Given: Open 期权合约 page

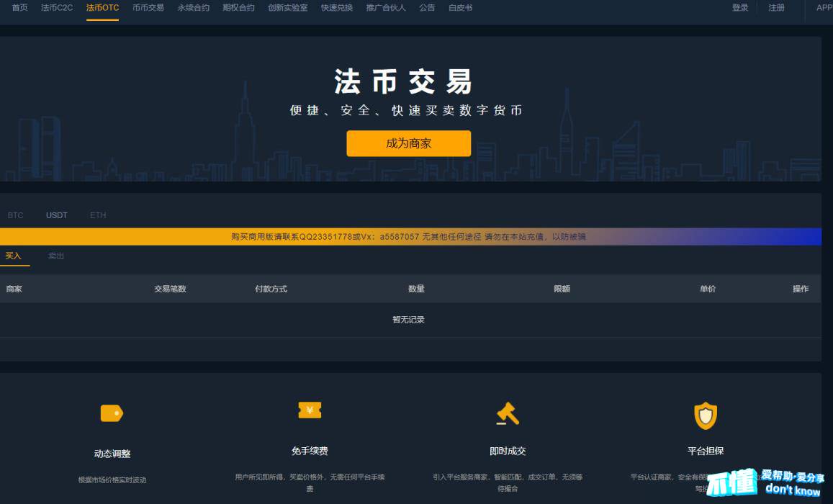Looking at the screenshot, I should (238, 7).
